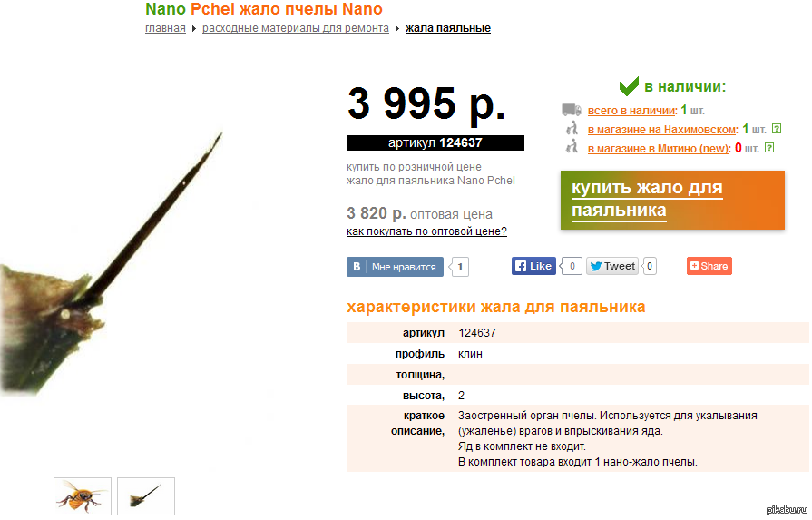
Task: Click the Facebook Like button
Action: (533, 266)
